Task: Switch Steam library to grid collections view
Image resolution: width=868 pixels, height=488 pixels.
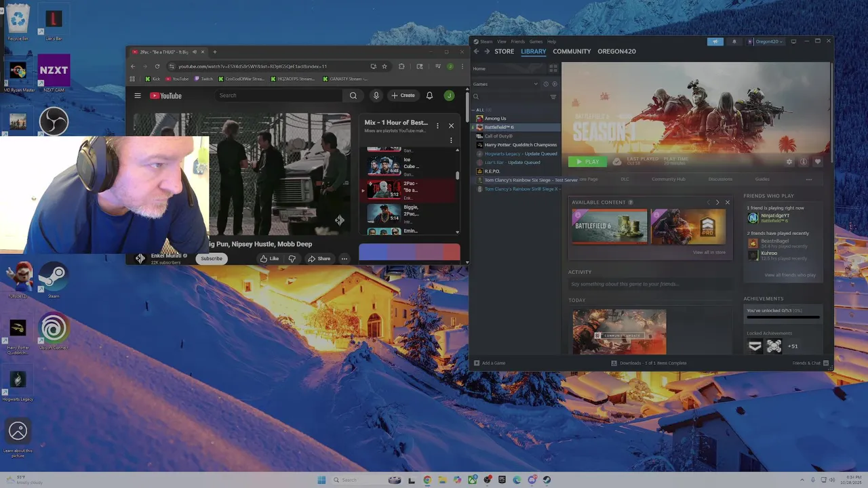Action: point(553,68)
